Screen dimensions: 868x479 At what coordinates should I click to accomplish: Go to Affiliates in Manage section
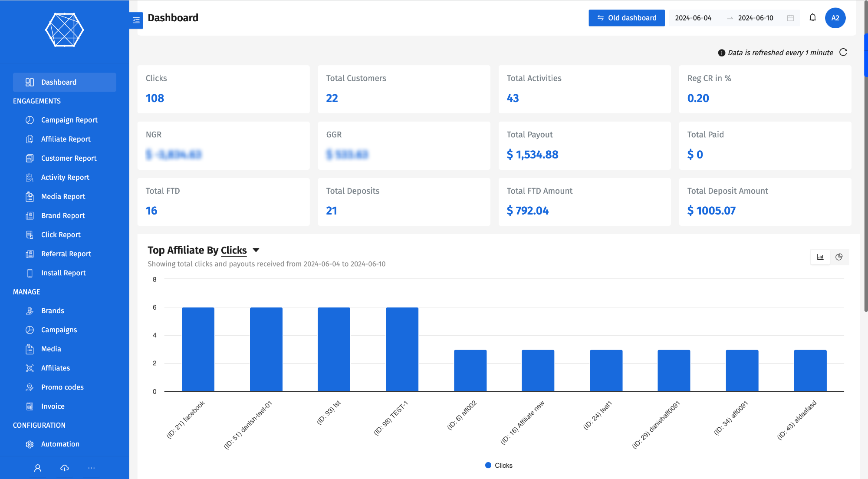[x=55, y=368]
